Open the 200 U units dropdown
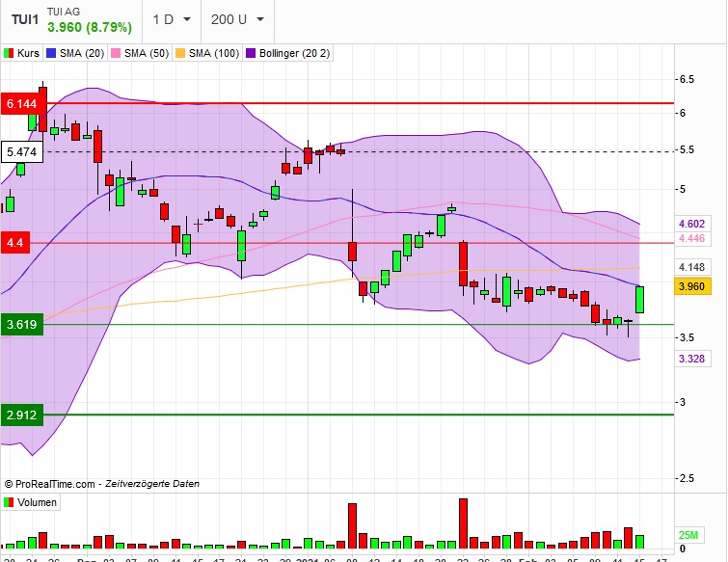 coord(237,19)
